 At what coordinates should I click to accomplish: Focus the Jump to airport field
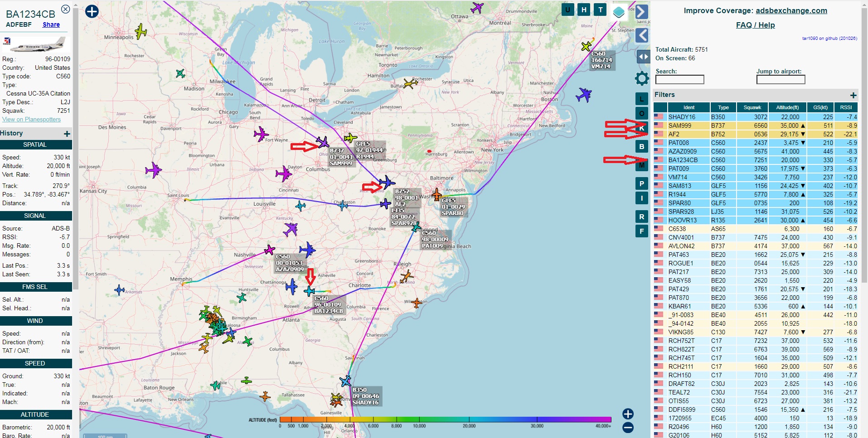(x=781, y=80)
